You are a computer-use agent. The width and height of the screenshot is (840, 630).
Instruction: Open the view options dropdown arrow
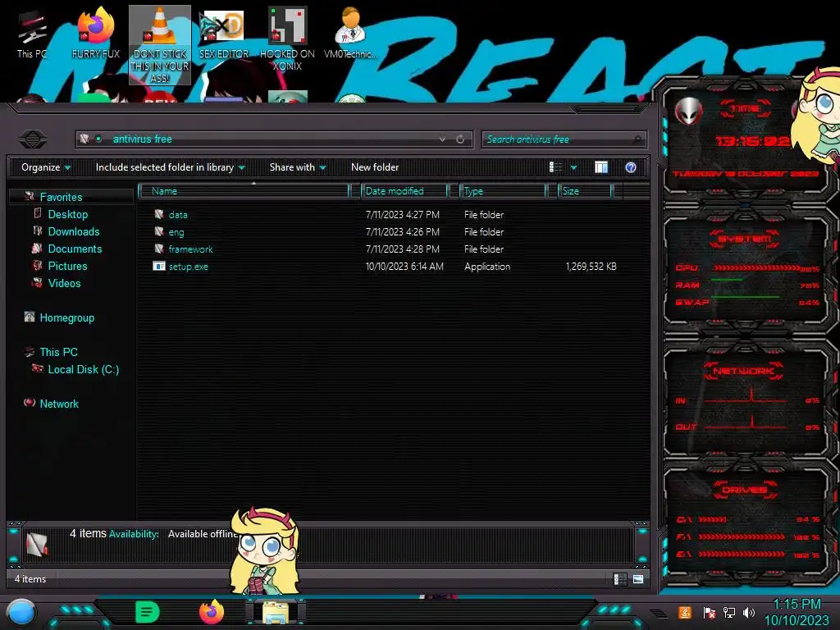click(573, 167)
